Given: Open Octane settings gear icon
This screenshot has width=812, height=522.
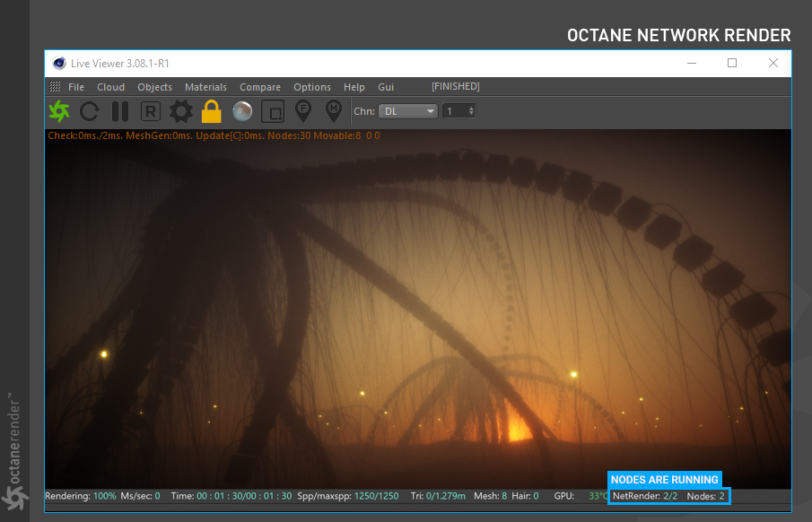Looking at the screenshot, I should click(181, 111).
